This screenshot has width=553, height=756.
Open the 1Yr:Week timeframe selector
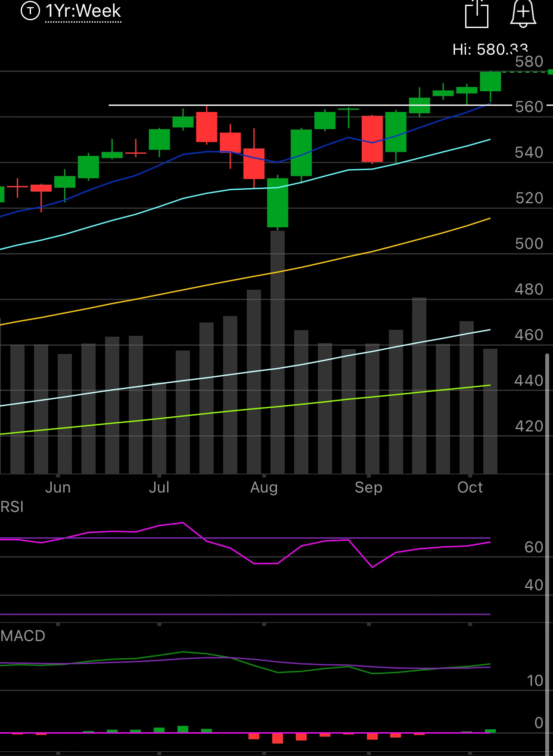(83, 11)
